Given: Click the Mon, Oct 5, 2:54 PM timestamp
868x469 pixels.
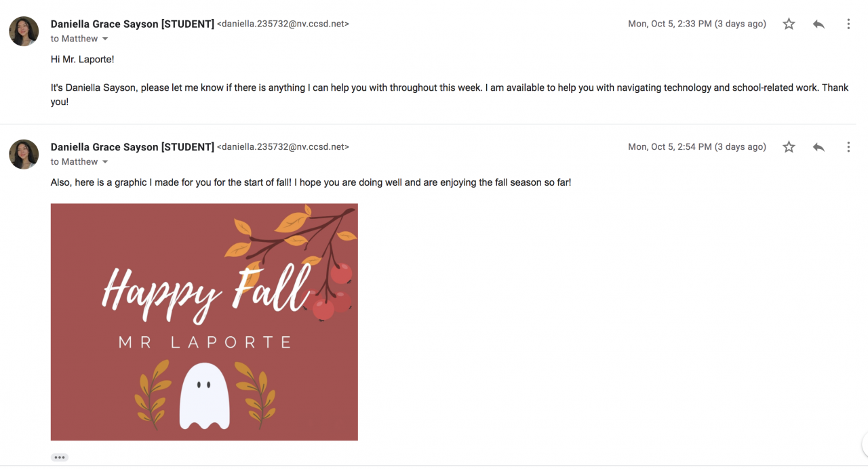Looking at the screenshot, I should [696, 147].
